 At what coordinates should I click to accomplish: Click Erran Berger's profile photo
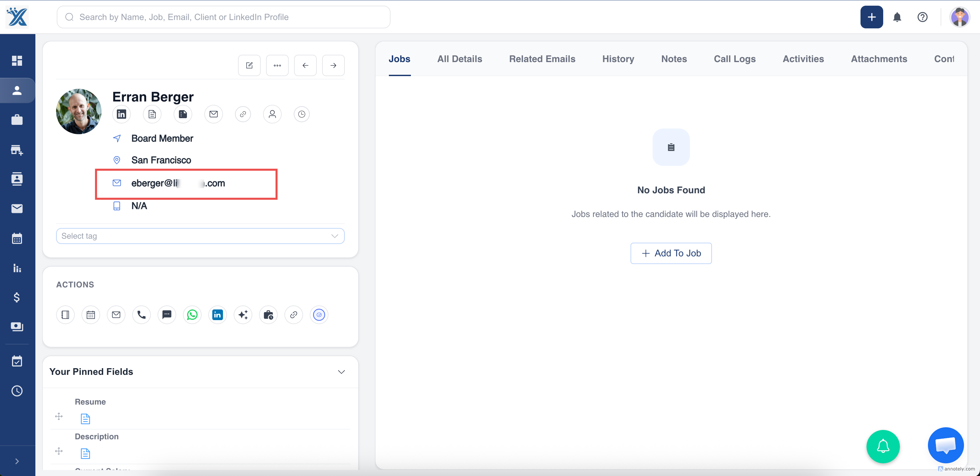pyautogui.click(x=79, y=111)
